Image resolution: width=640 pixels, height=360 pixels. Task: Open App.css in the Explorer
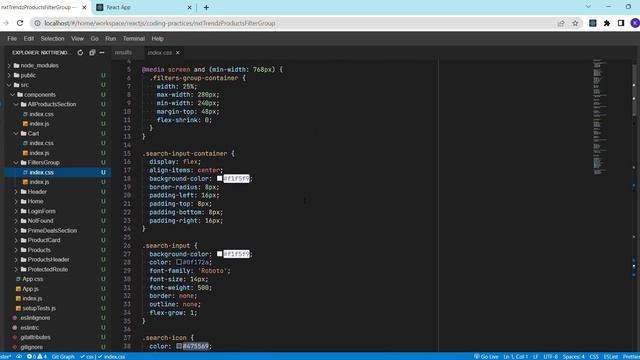[x=33, y=279]
